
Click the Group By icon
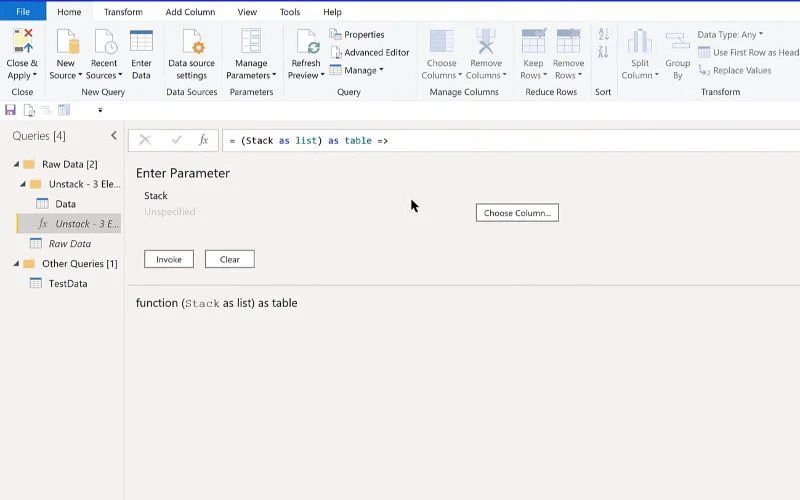678,41
